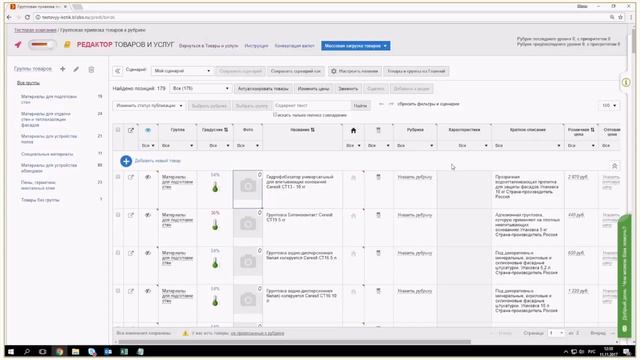Open the Инструкция link in the header
The height and width of the screenshot is (360, 640).
point(256,46)
